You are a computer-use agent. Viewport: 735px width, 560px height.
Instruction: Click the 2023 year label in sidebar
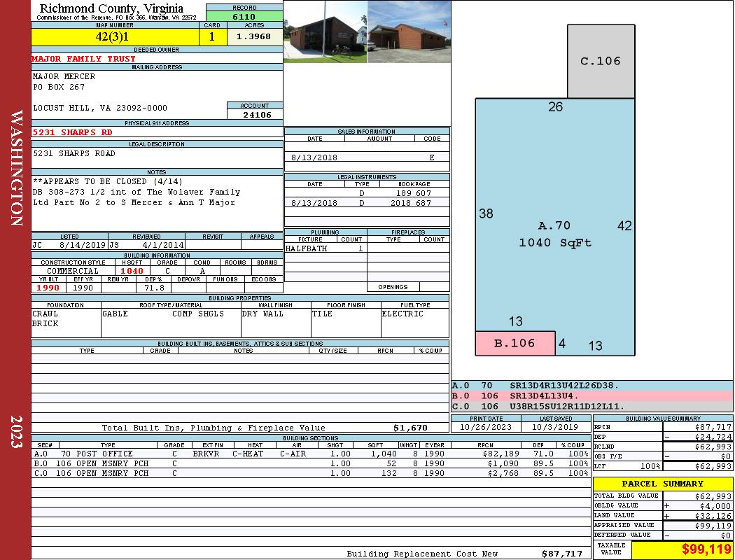tap(16, 432)
